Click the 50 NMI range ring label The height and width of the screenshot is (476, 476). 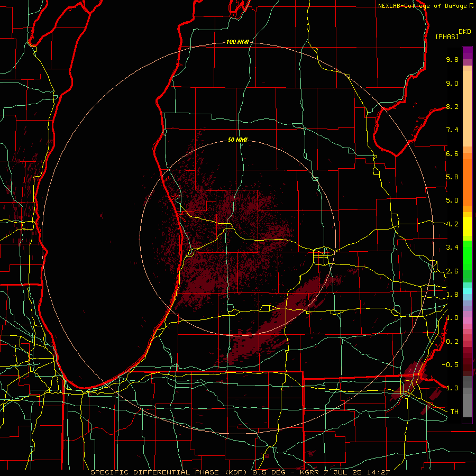click(237, 140)
